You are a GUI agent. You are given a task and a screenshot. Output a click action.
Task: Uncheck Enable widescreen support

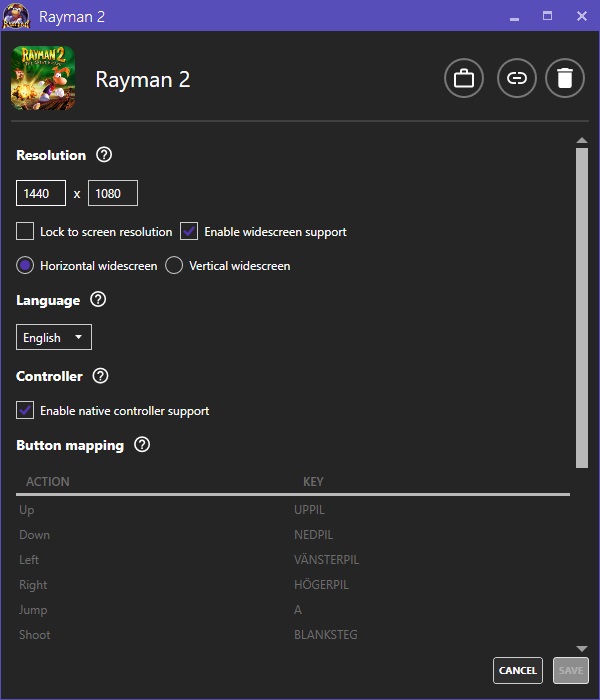coord(189,232)
